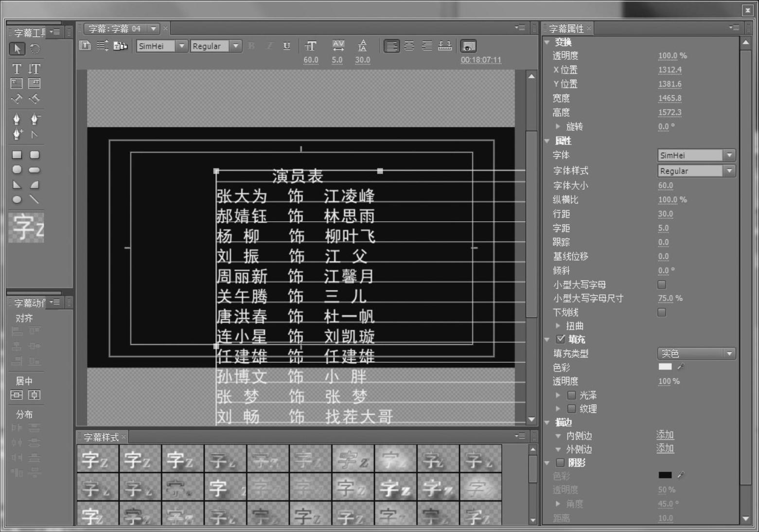This screenshot has width=759, height=532.
Task: Select the horizontal Type tool
Action: pos(17,69)
